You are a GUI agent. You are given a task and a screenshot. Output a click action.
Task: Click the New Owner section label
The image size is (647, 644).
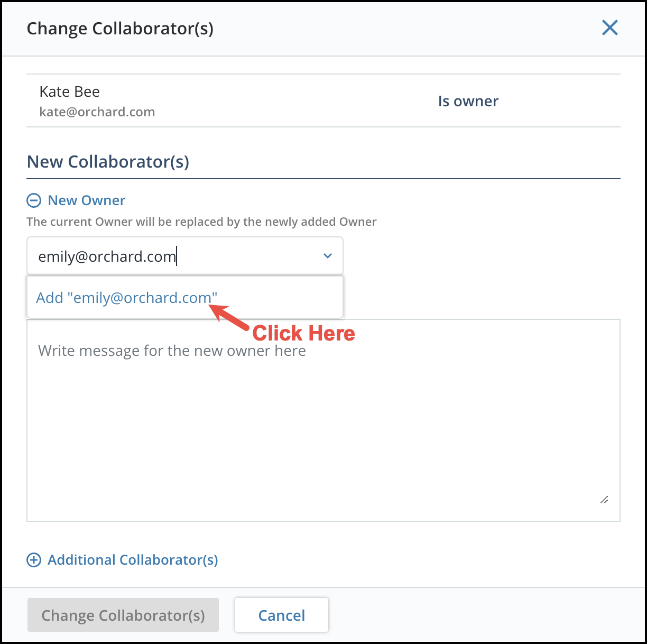pyautogui.click(x=86, y=200)
